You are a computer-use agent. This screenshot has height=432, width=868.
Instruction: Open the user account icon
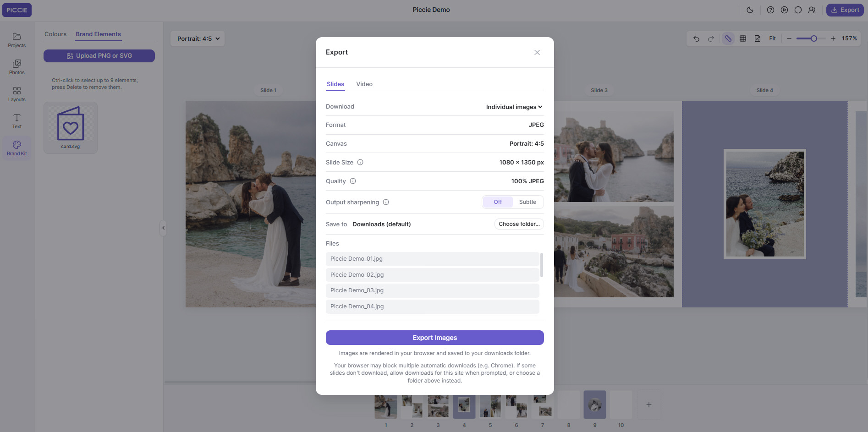coord(812,10)
